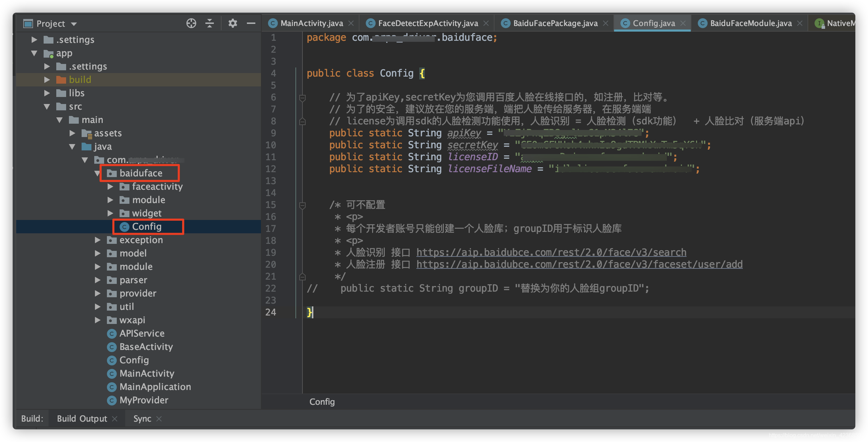Image resolution: width=868 pixels, height=442 pixels.
Task: Expand the faceactivity package
Action: coord(110,187)
